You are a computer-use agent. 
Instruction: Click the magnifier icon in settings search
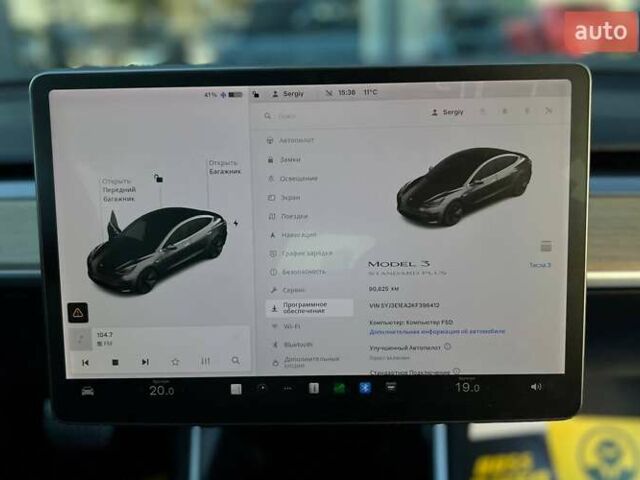coord(267,116)
